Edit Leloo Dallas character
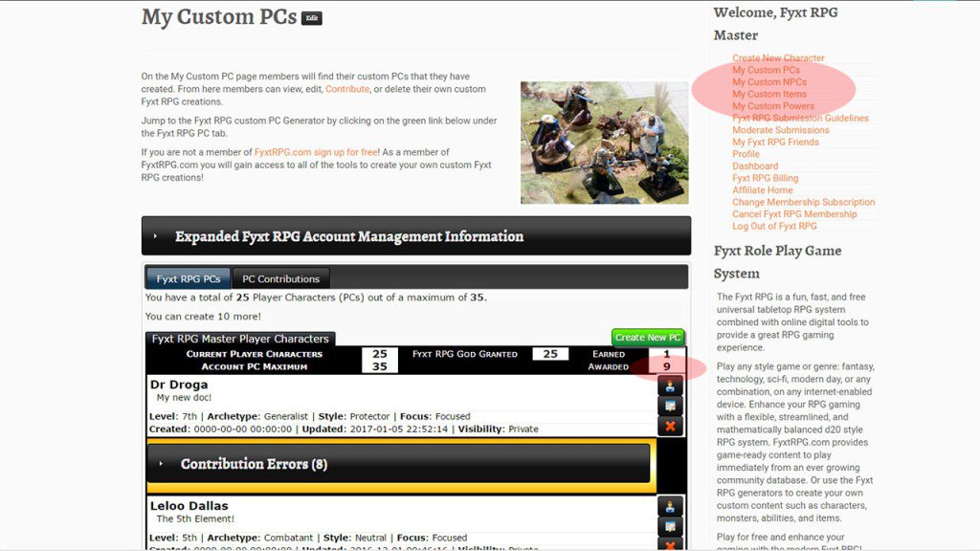The width and height of the screenshot is (980, 551). point(670,527)
